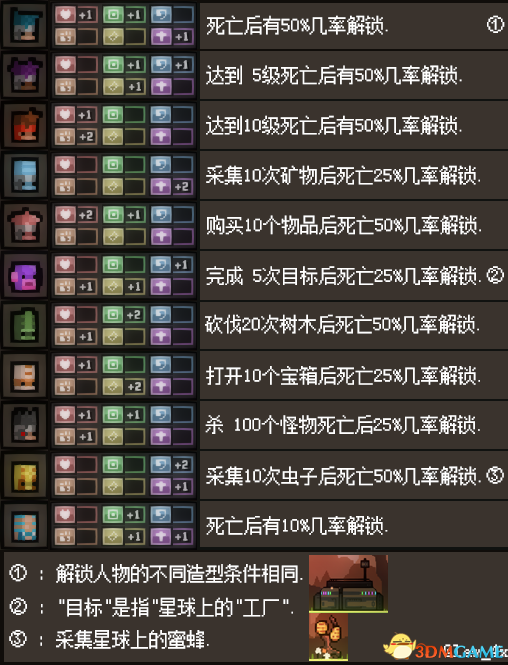Select the blue-haired character portrait
The height and width of the screenshot is (665, 508).
(x=25, y=25)
